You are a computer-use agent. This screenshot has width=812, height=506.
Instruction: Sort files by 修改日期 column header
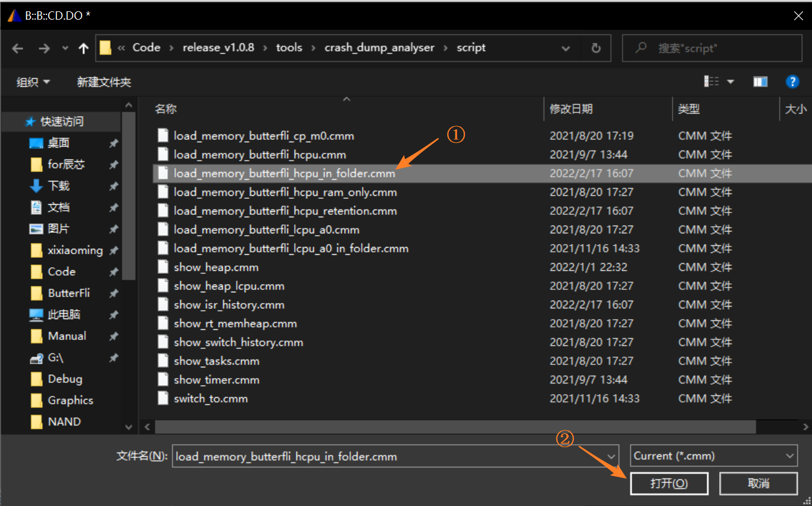click(x=571, y=109)
